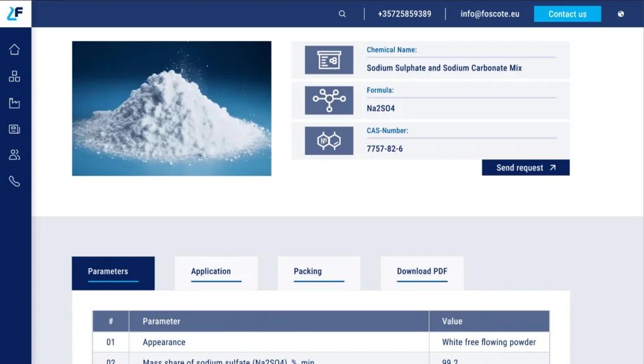Click the chemical name card icon
The image size is (644, 364).
(x=329, y=60)
